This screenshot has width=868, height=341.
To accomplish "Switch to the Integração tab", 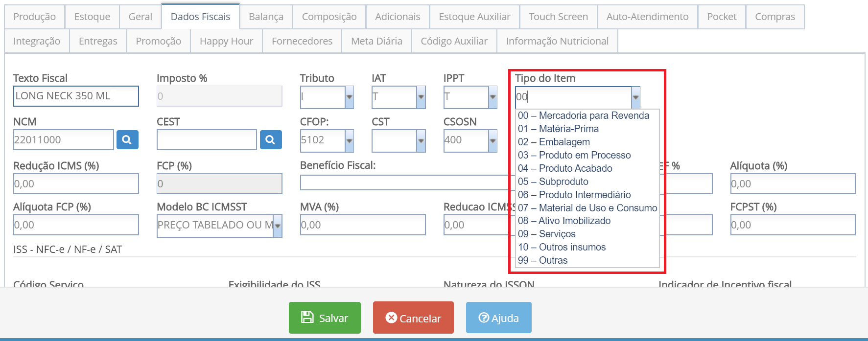I will [37, 41].
